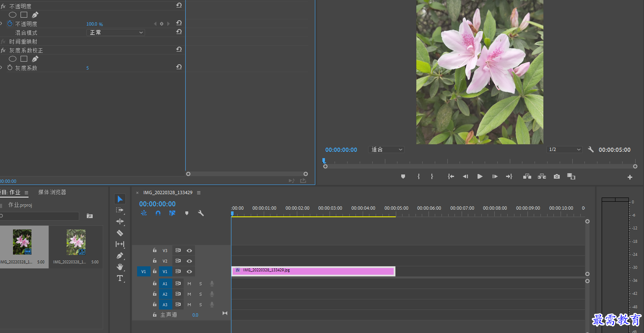Select the Track Select Forward tool
Image resolution: width=644 pixels, height=333 pixels.
pyautogui.click(x=120, y=210)
